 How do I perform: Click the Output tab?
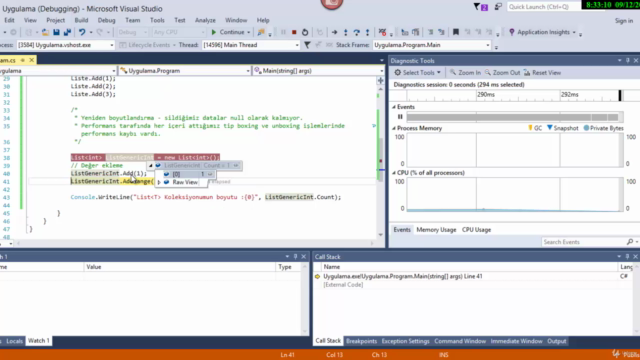(557, 341)
